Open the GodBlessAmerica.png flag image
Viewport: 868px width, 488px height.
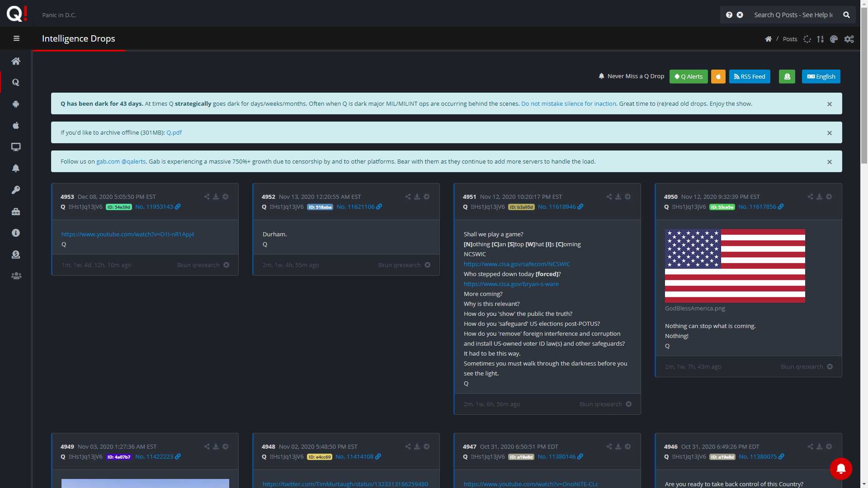point(735,266)
